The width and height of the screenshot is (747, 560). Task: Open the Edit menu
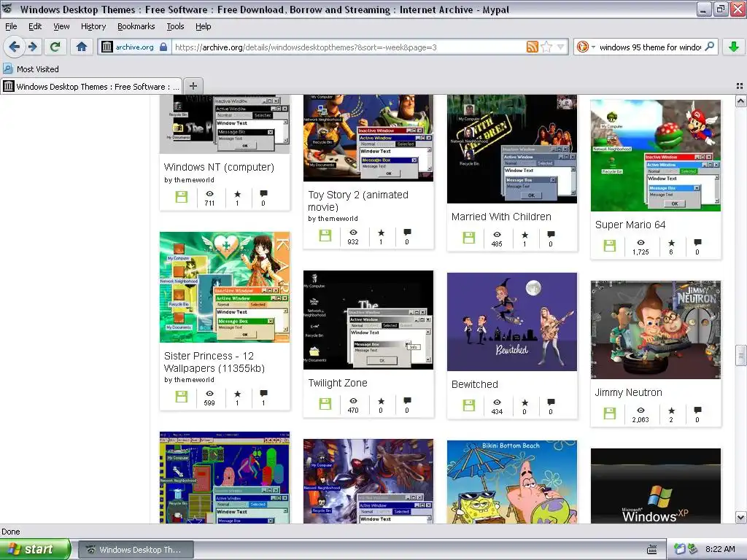pos(35,26)
